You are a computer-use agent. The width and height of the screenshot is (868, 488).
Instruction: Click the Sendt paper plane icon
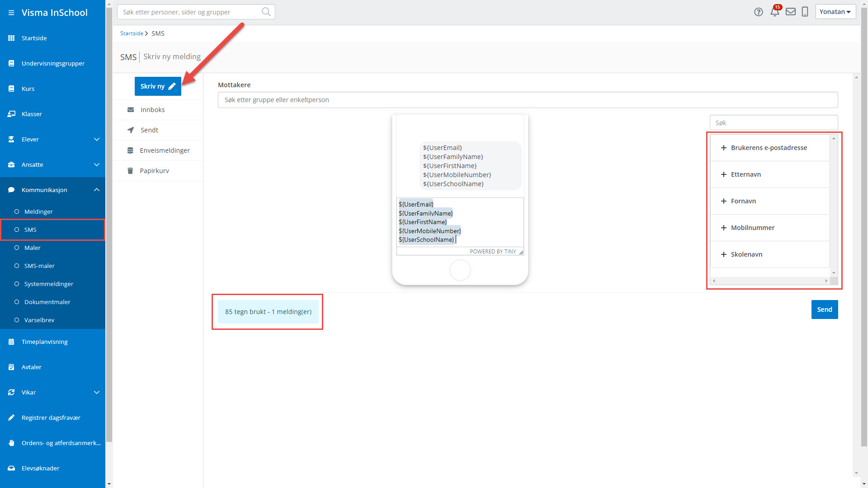coord(131,130)
